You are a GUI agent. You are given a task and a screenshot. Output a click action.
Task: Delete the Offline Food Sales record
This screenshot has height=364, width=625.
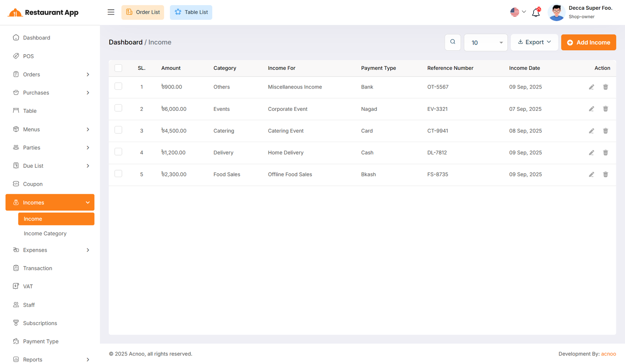[x=605, y=174]
